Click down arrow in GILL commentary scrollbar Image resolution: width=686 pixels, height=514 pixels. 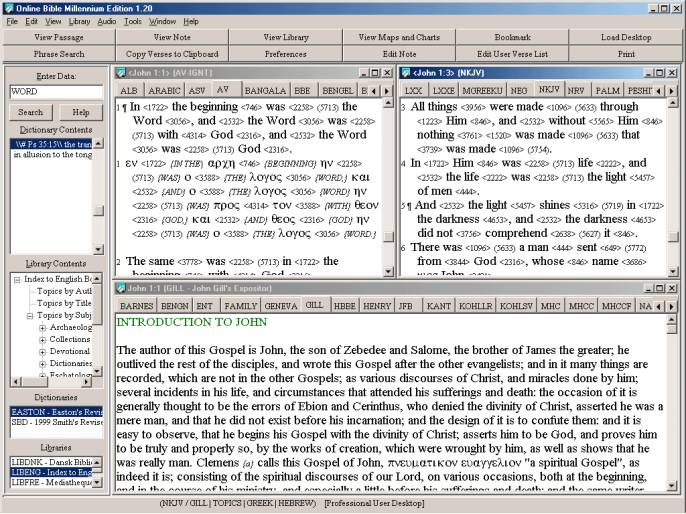[671, 485]
